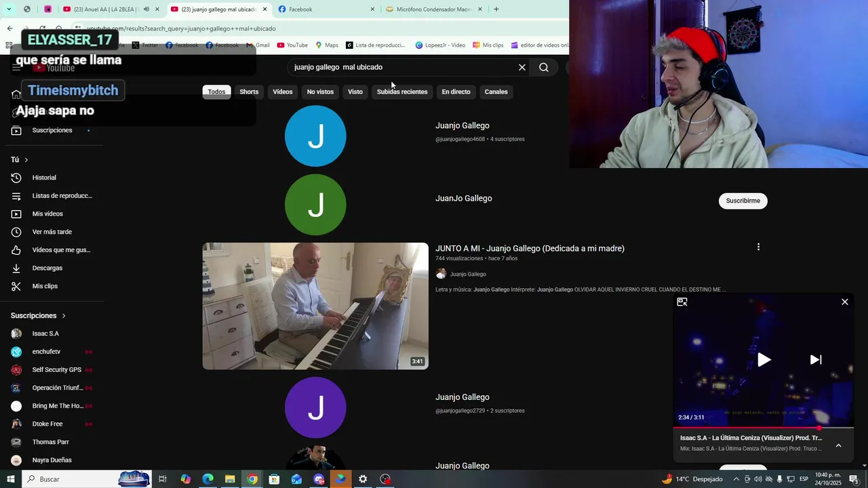Seek the miniplayer progress bar
Viewport: 868px width, 488px height.
click(x=764, y=428)
